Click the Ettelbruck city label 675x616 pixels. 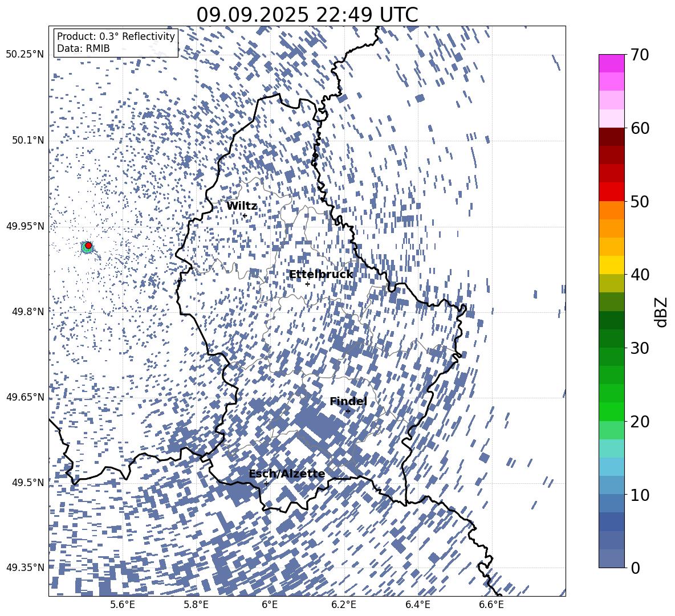(321, 275)
